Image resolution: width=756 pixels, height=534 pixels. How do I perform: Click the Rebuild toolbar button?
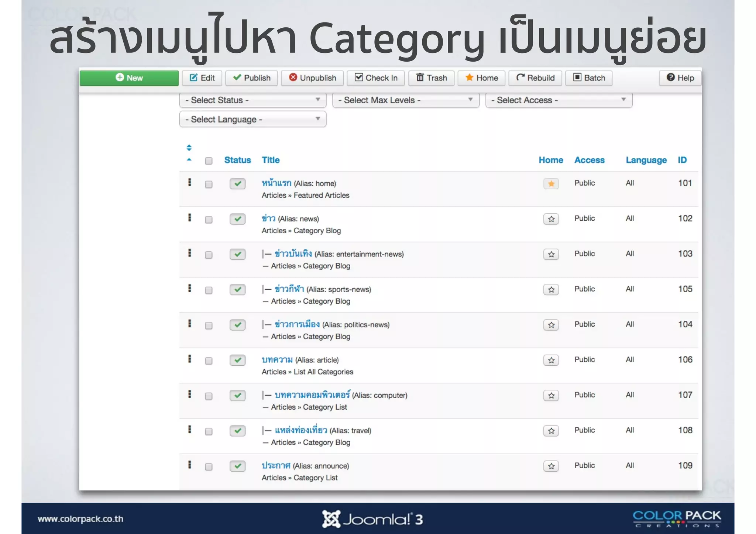coord(535,78)
